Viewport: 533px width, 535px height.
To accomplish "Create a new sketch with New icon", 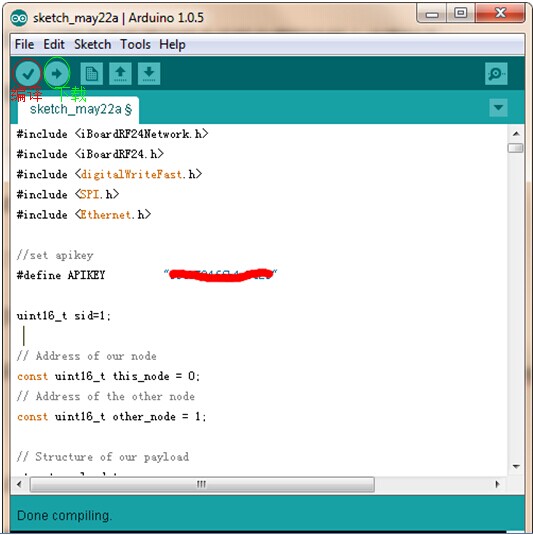I will click(x=92, y=73).
